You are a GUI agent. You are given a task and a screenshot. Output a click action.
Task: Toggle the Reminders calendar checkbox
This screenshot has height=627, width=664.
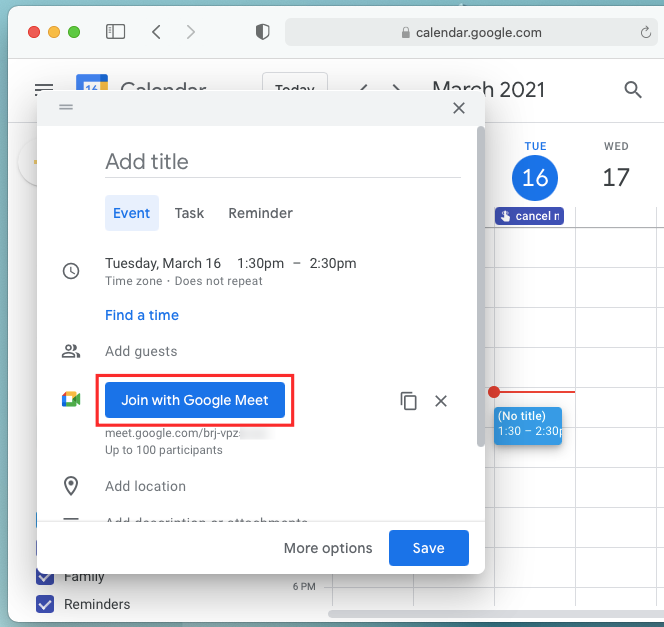coord(45,604)
